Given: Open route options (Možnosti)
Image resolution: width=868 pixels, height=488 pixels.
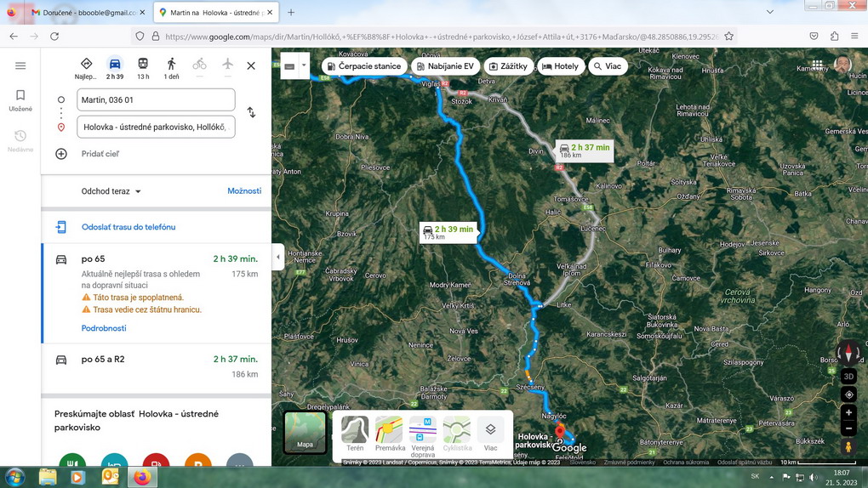Looking at the screenshot, I should [244, 191].
